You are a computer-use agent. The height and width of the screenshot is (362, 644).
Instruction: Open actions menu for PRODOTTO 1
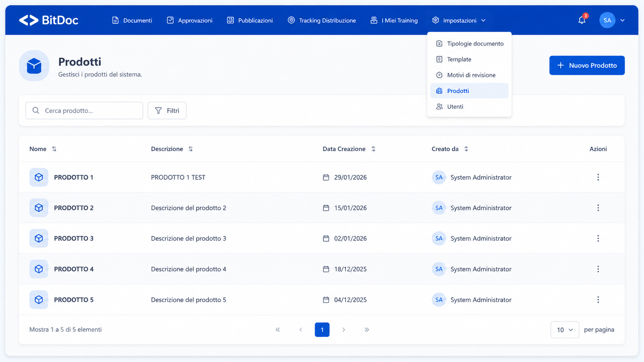tap(598, 177)
